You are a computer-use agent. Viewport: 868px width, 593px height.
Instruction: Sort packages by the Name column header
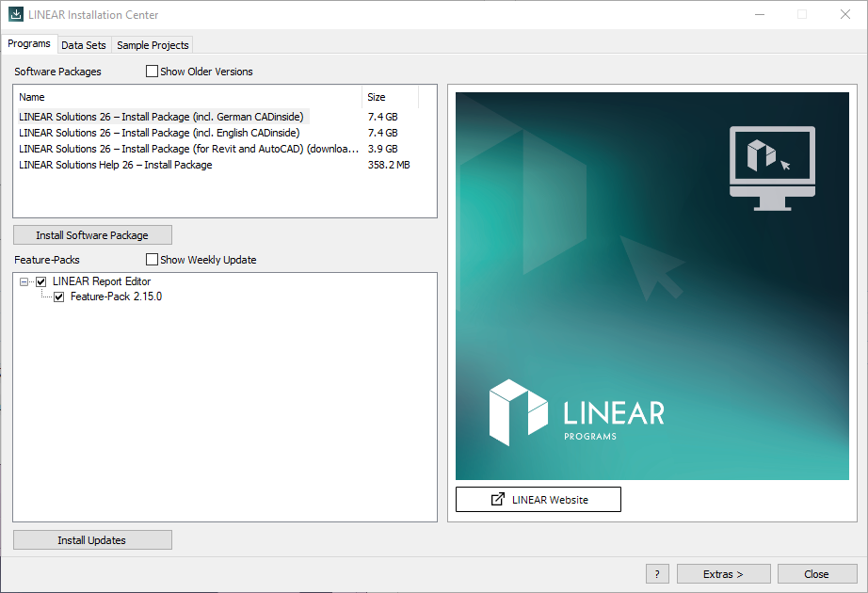click(188, 97)
